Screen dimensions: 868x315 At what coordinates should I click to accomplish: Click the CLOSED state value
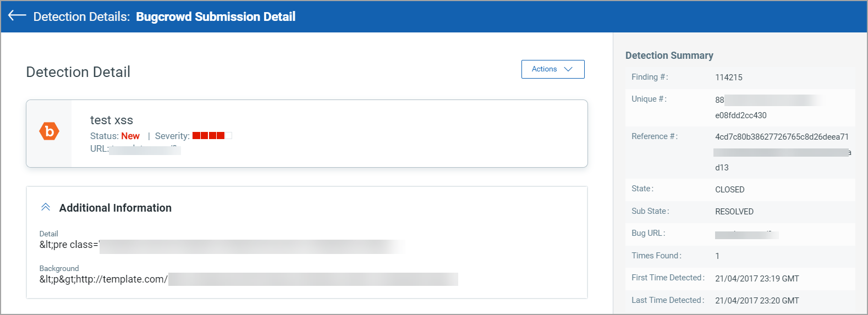(730, 190)
